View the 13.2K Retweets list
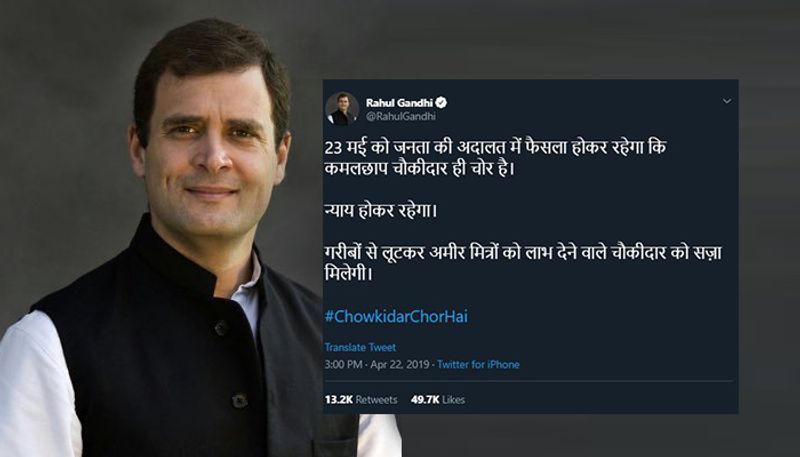 tap(361, 400)
